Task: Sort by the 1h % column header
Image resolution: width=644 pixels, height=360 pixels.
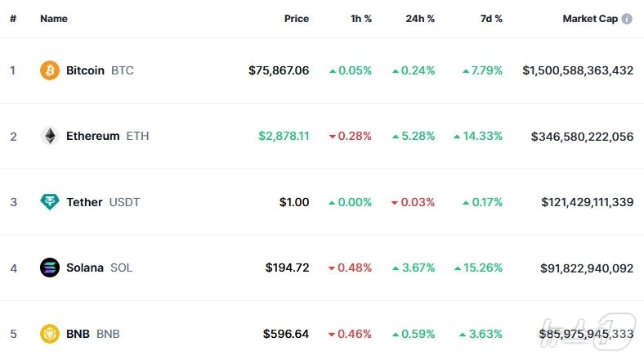Action: coord(359,18)
